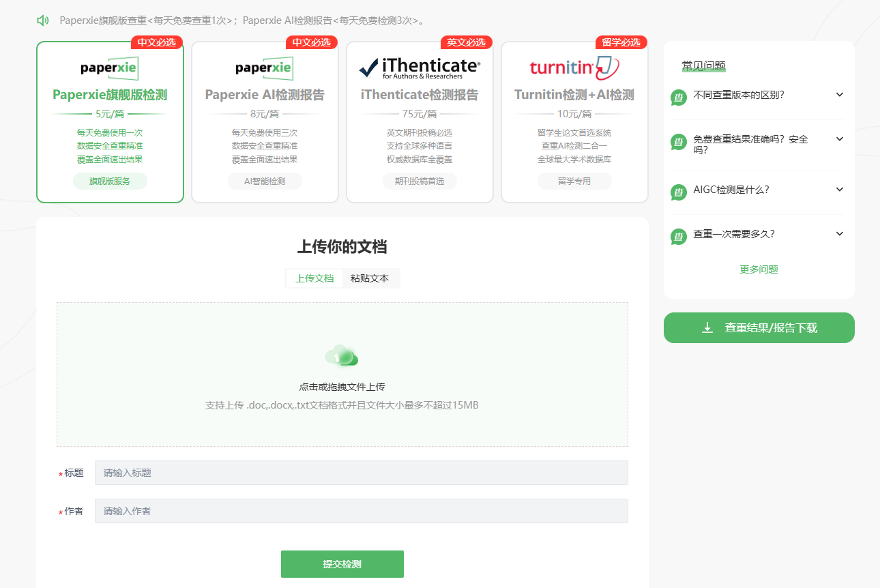Click the 标题 input field

pyautogui.click(x=362, y=473)
